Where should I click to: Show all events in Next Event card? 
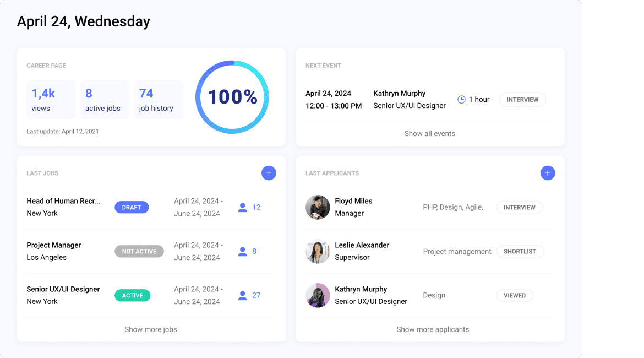(x=430, y=133)
